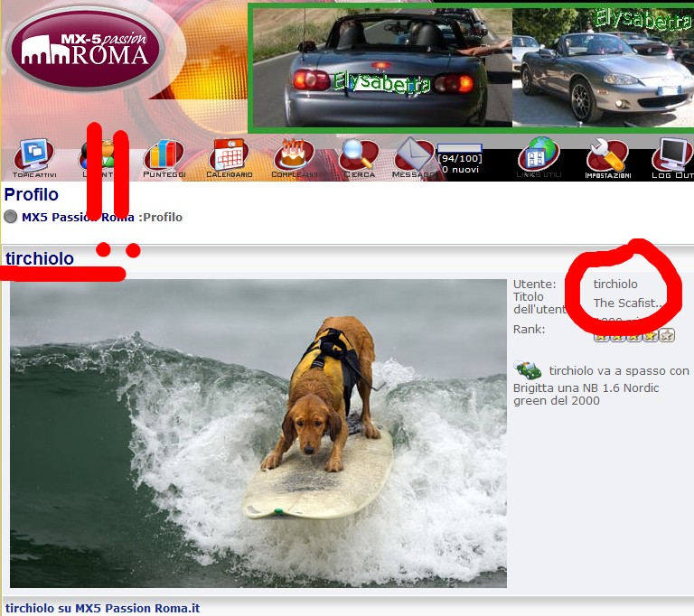Click the message inbox capacity bar
The height and width of the screenshot is (616, 694).
click(460, 148)
